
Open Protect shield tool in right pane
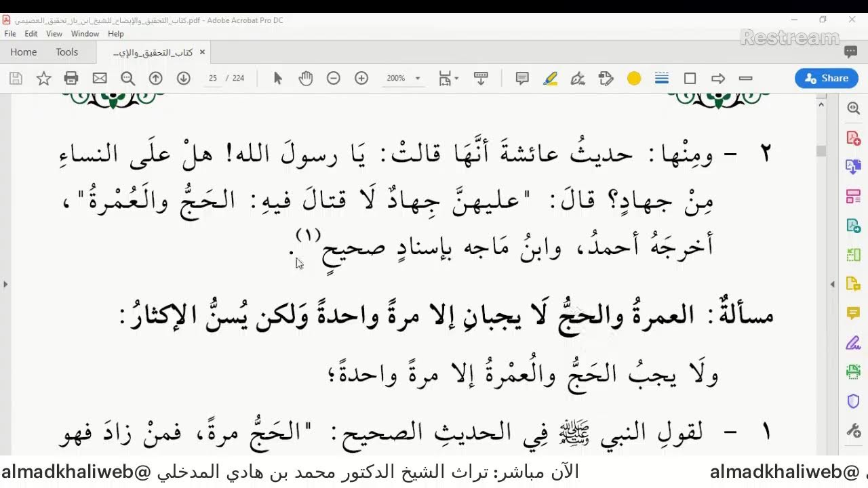853,401
